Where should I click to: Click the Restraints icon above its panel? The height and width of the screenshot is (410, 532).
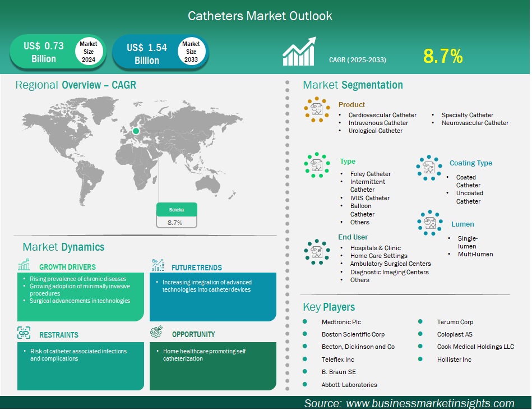pos(23,332)
